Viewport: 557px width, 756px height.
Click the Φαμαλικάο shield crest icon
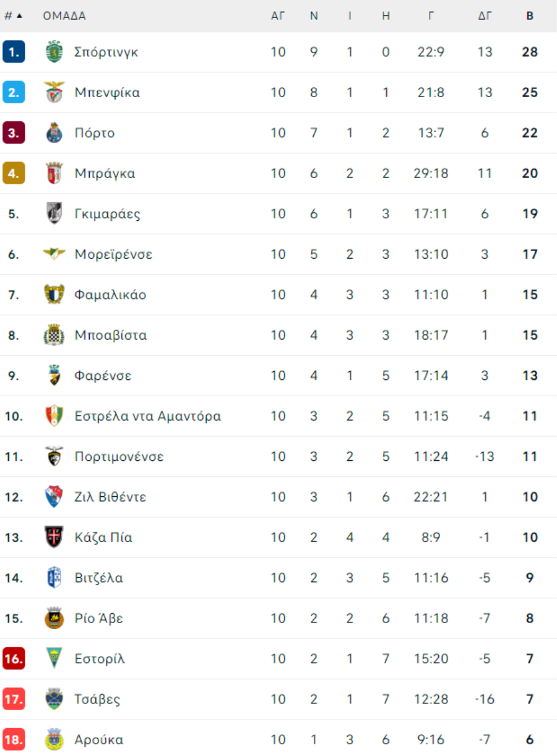click(54, 294)
